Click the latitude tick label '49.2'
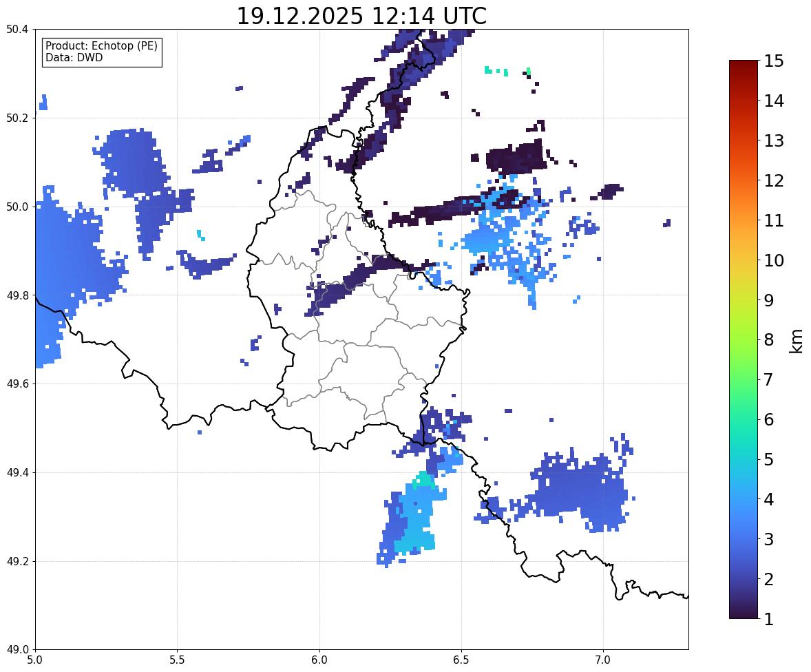Viewport: 811px width, 672px height. tap(17, 561)
